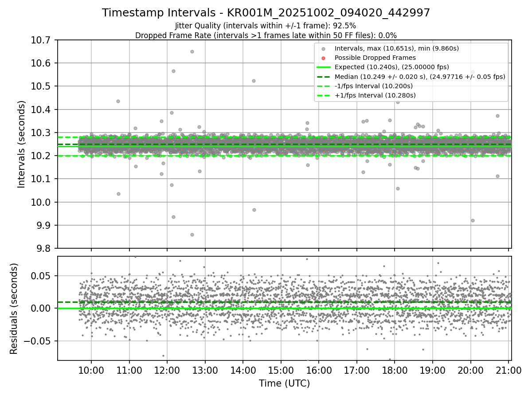Click the solid green line sample beside 'Expected'
The height and width of the screenshot is (399, 532).
324,67
